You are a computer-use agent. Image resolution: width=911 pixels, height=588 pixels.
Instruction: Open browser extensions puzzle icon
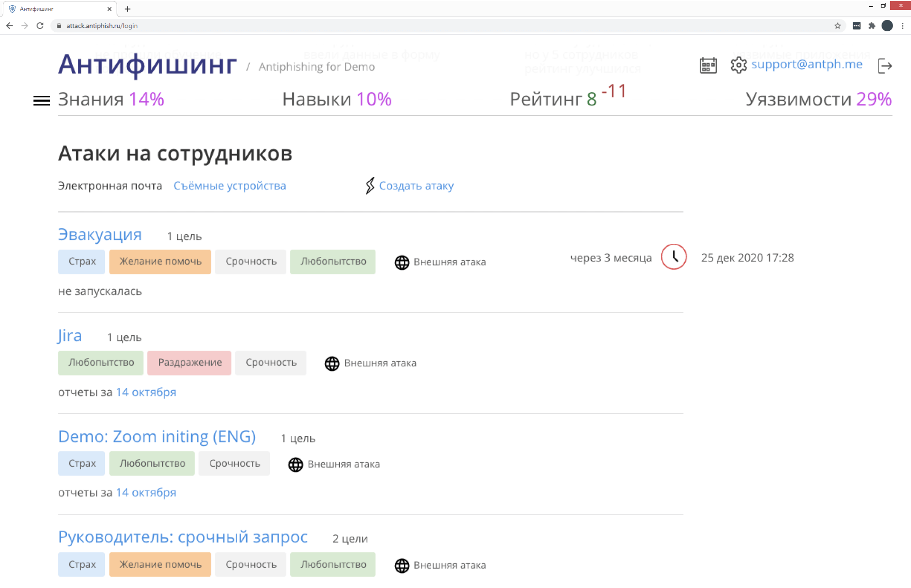(x=872, y=26)
